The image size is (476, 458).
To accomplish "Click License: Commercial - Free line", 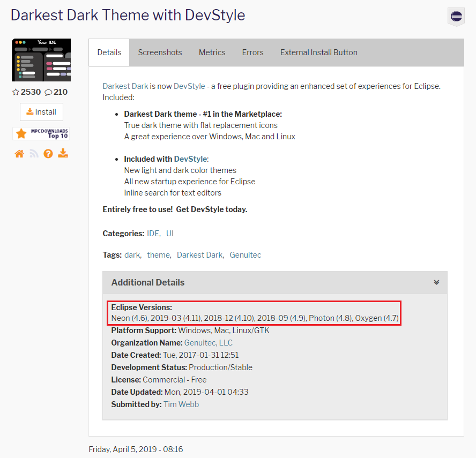I will (x=159, y=380).
